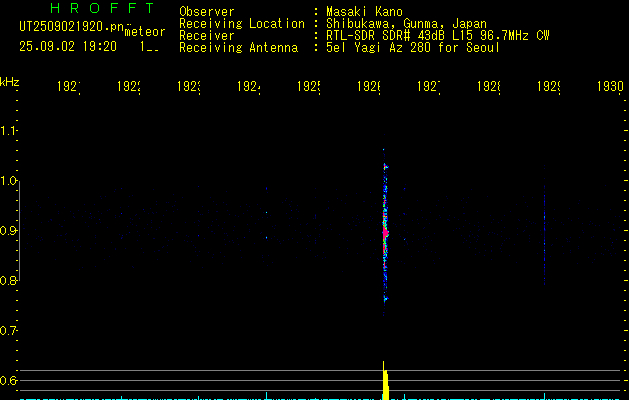Click the 5el Yagi antenna description
Screen dimensions: 629x400
click(x=413, y=48)
